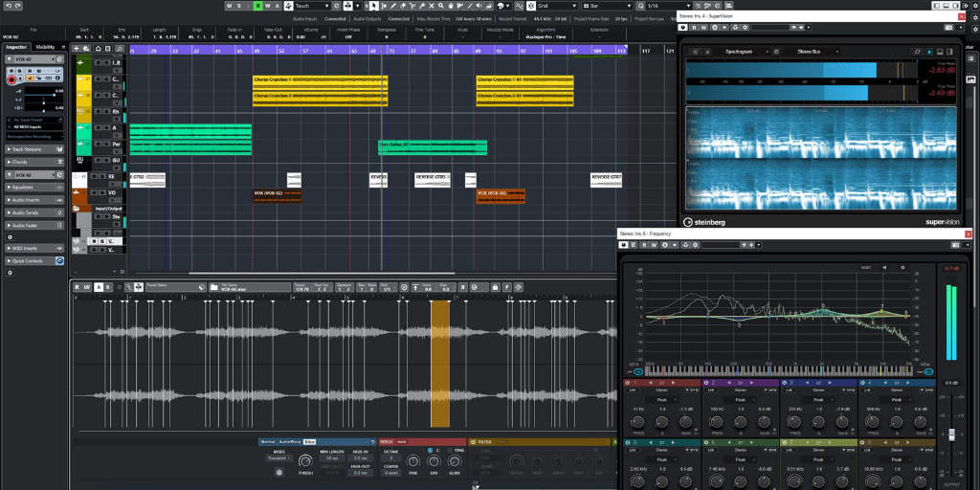Toggle the global S solo button in toolbar
This screenshot has width=980, height=490.
point(238,6)
